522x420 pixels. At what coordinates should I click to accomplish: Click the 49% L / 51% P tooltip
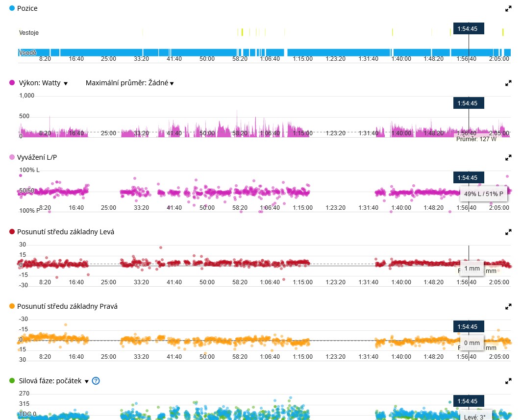(483, 194)
